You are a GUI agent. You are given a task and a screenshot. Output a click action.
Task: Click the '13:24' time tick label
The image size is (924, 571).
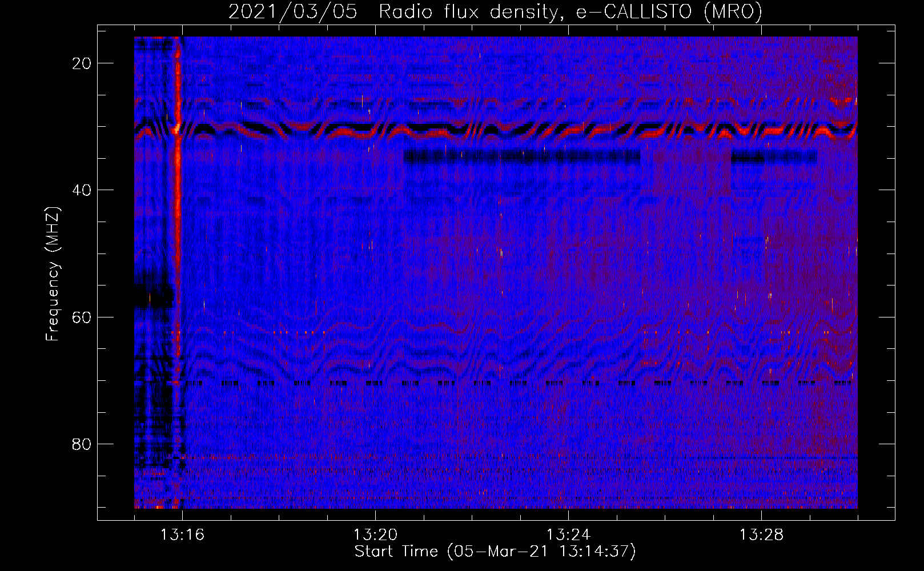(x=568, y=535)
